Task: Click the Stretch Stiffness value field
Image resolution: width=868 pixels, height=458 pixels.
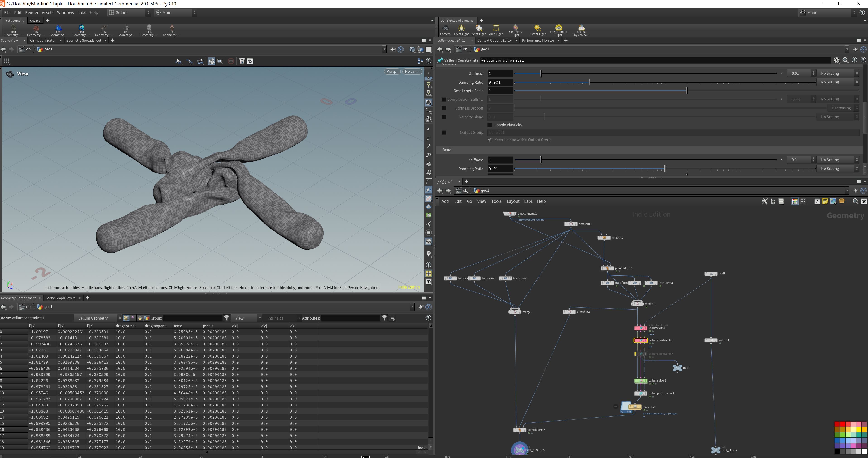Action: (x=500, y=73)
